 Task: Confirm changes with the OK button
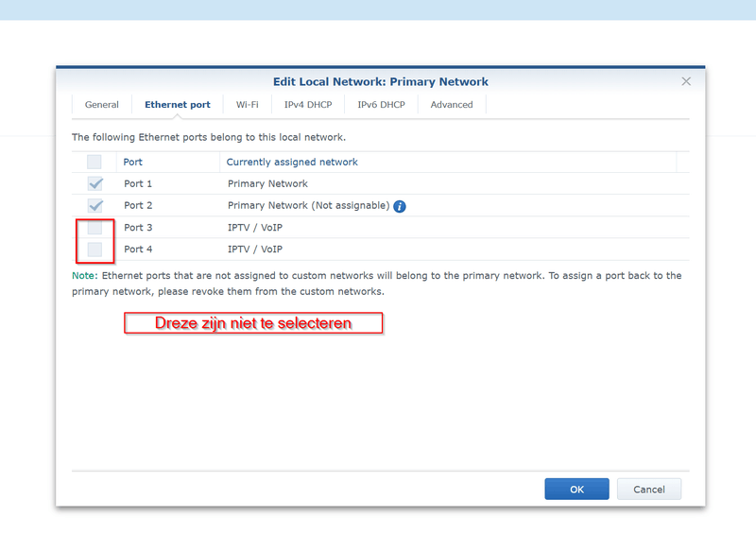[x=576, y=490]
